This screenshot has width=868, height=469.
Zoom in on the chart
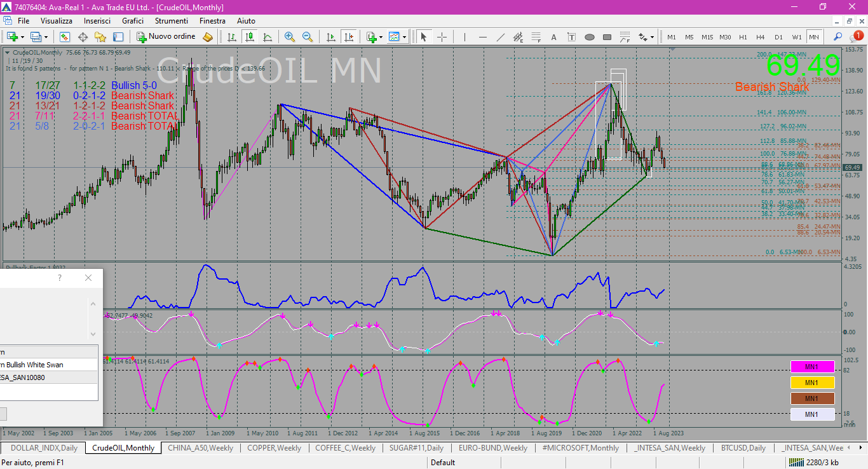(290, 37)
